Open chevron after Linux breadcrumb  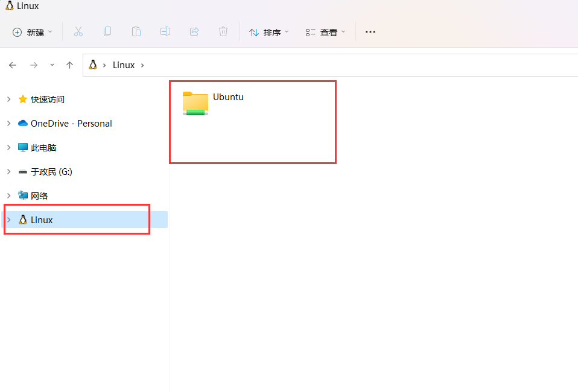tap(142, 65)
